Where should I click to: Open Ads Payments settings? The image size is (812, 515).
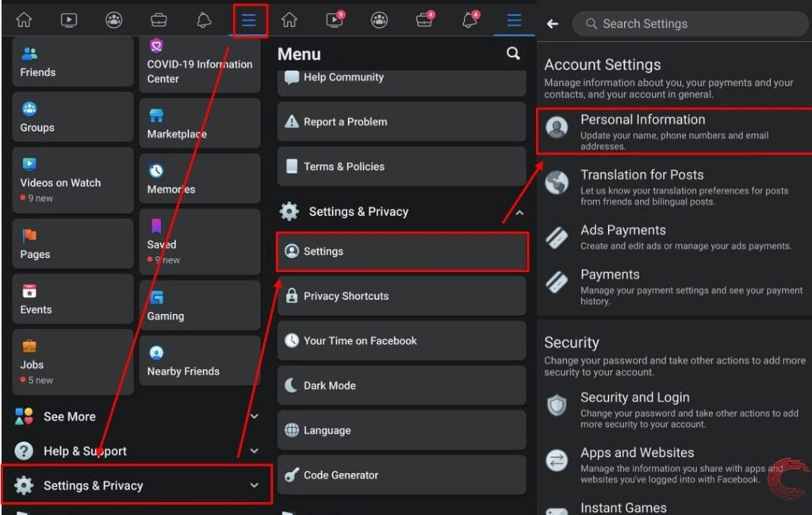[x=674, y=237]
